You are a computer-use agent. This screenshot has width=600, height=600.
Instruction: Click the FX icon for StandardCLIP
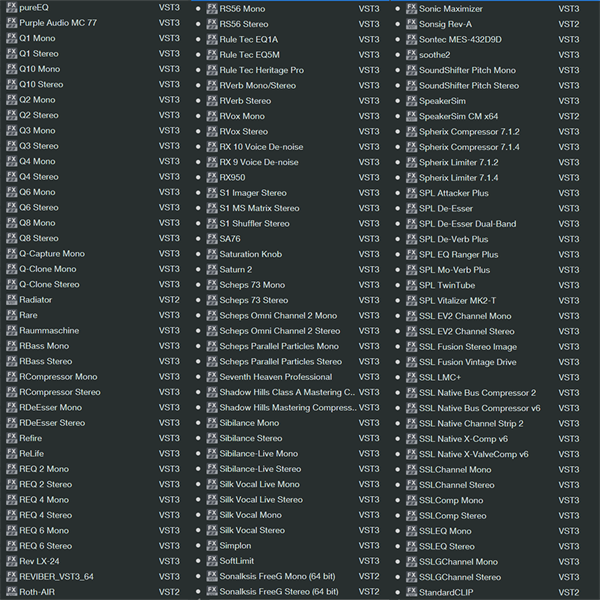[411, 592]
